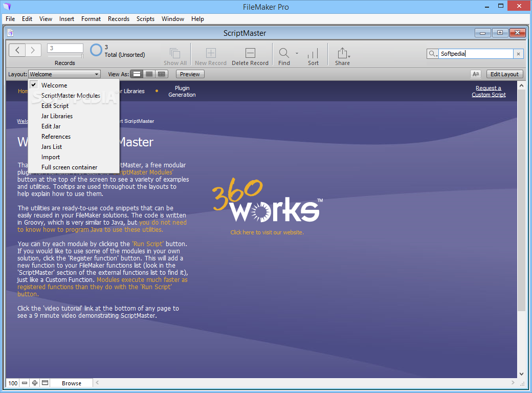Choose ScriptMaster Modules layout

[74, 95]
